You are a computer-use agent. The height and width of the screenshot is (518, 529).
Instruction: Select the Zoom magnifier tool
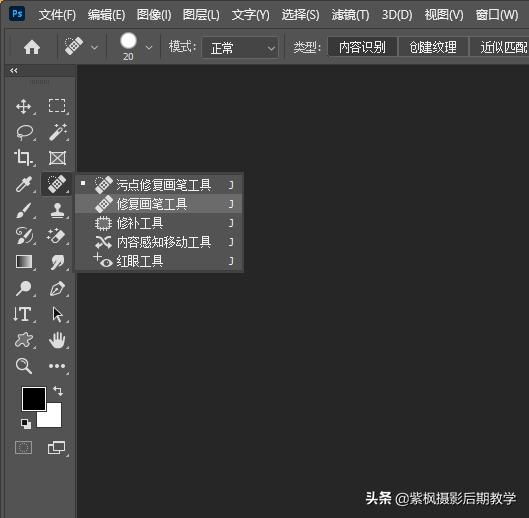tap(24, 366)
